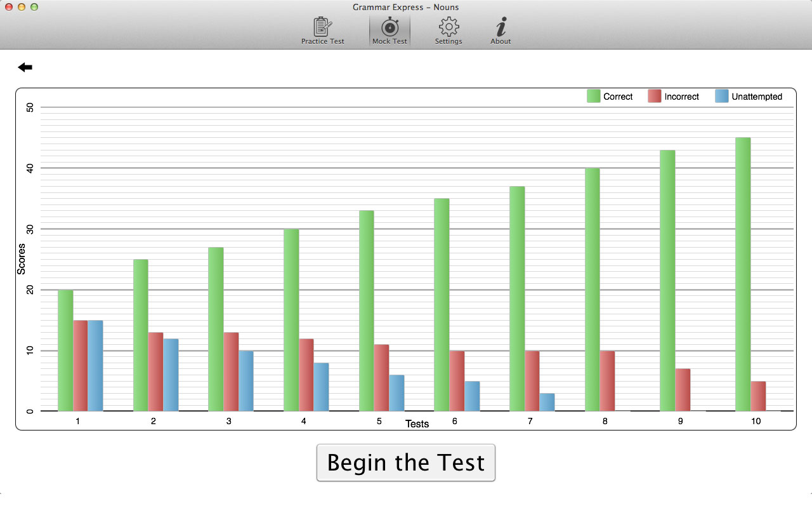The image size is (812, 508).
Task: Click the green zoom window button
Action: (x=34, y=7)
